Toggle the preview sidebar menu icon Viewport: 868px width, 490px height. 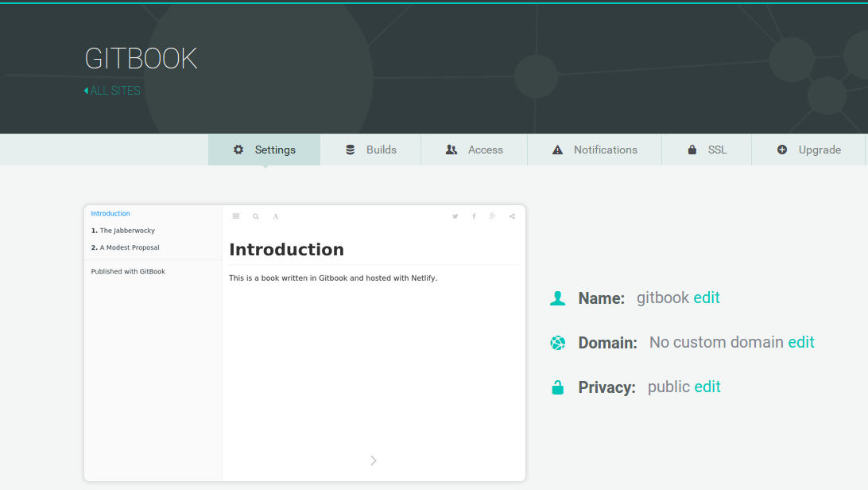[236, 216]
